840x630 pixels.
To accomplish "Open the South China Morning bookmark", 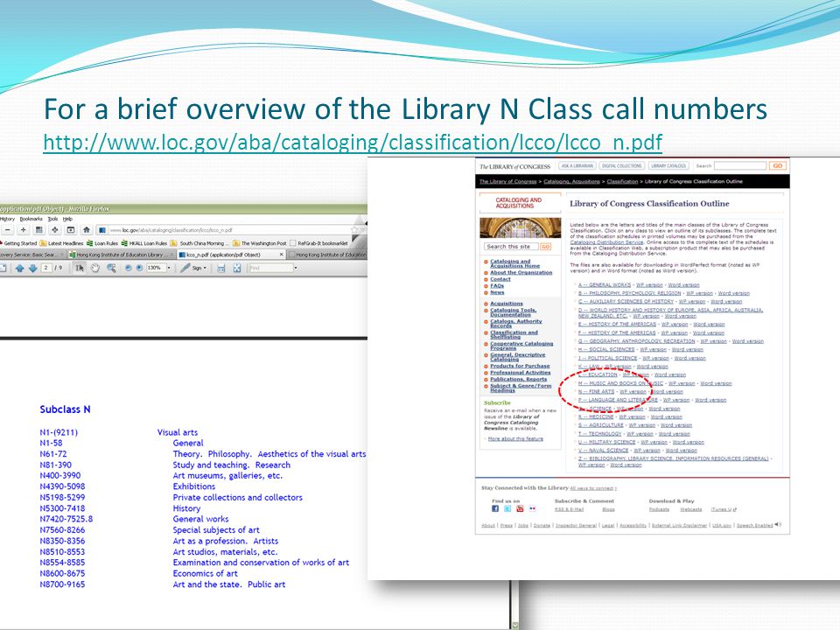I will 200,243.
